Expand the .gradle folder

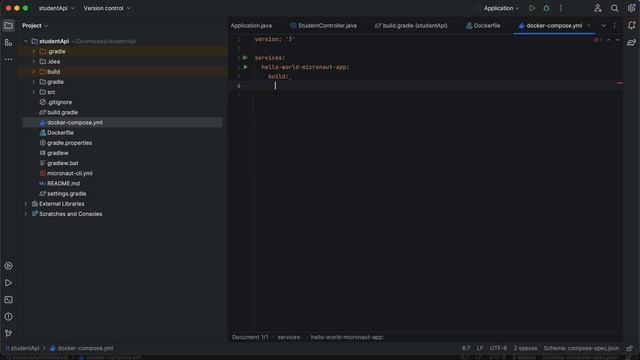coord(34,51)
